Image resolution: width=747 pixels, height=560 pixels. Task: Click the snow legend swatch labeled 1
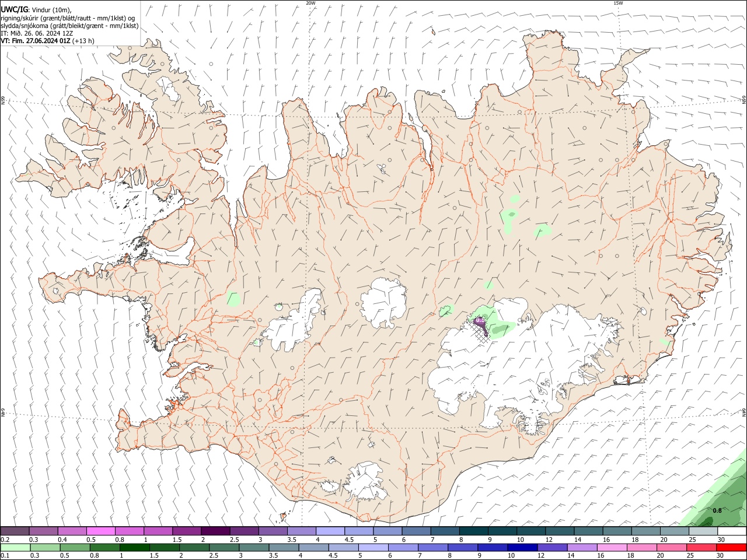click(158, 531)
